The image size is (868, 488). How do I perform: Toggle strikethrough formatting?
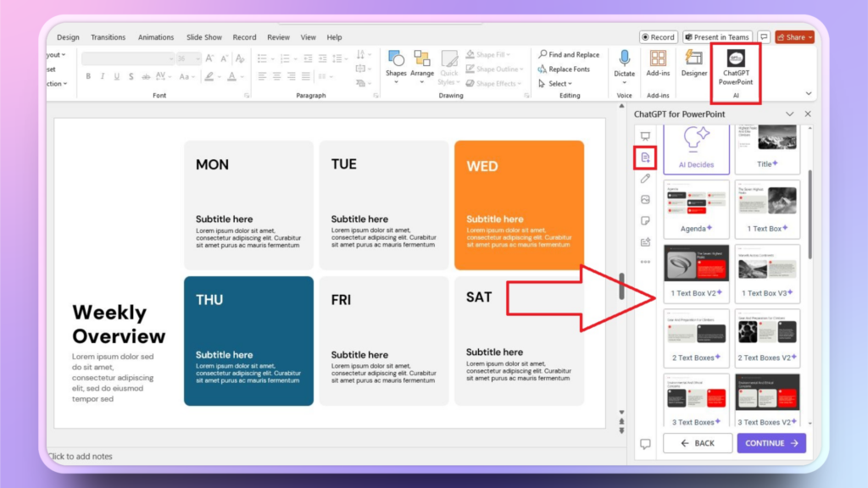coord(146,76)
